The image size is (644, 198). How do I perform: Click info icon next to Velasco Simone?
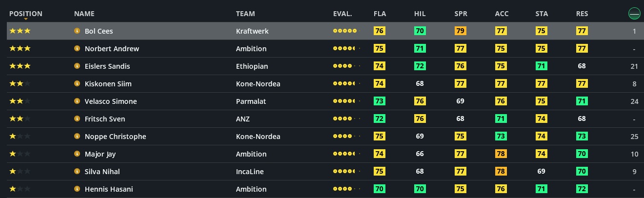click(77, 101)
